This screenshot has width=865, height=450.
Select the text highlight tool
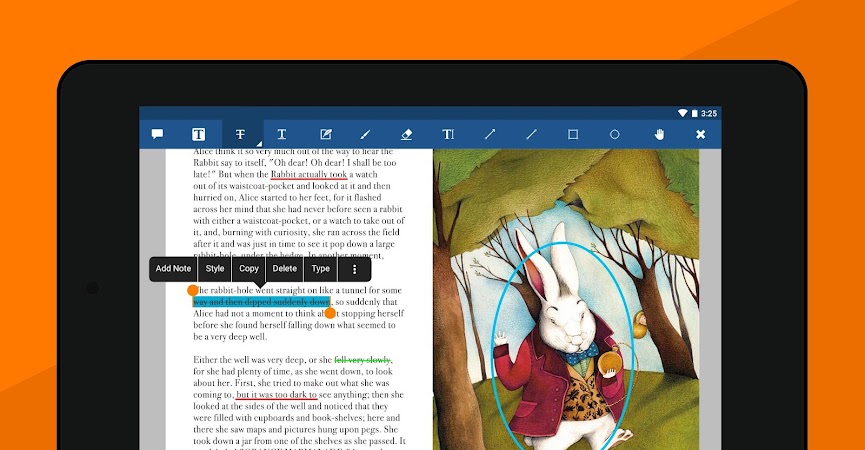point(199,134)
